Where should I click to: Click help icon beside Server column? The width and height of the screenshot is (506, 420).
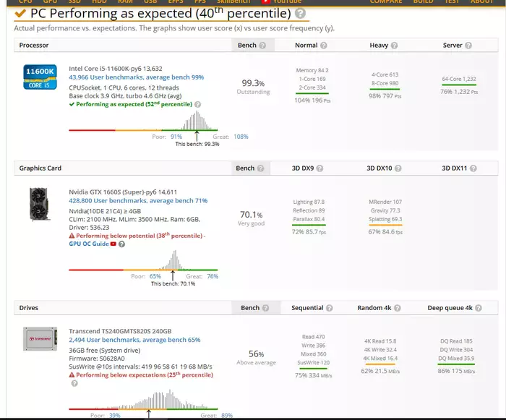click(468, 46)
